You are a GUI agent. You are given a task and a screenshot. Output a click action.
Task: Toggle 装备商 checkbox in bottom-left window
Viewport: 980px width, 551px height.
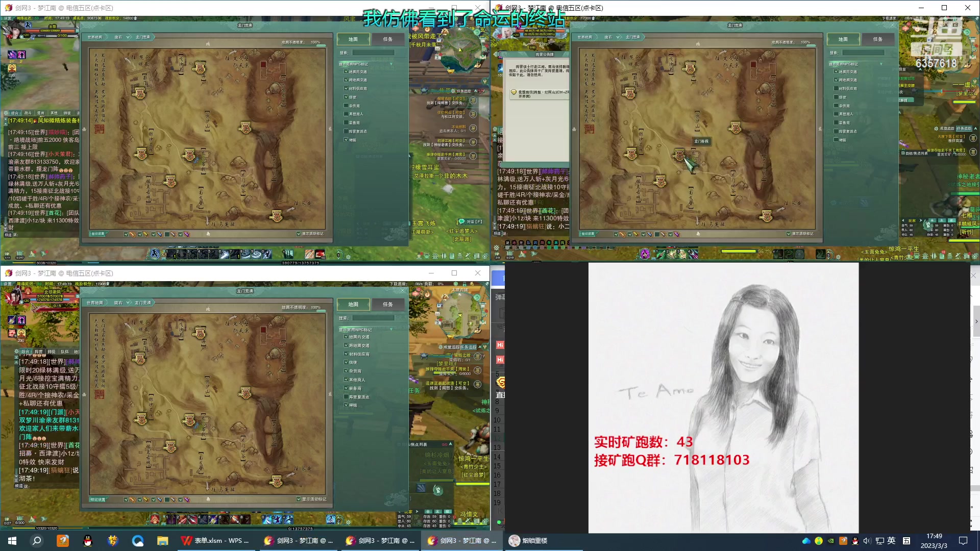(346, 388)
